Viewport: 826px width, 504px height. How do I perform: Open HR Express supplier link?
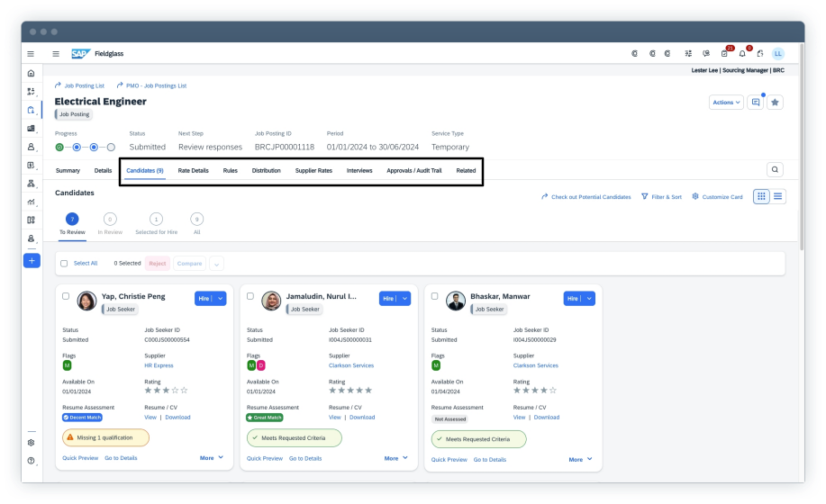159,365
